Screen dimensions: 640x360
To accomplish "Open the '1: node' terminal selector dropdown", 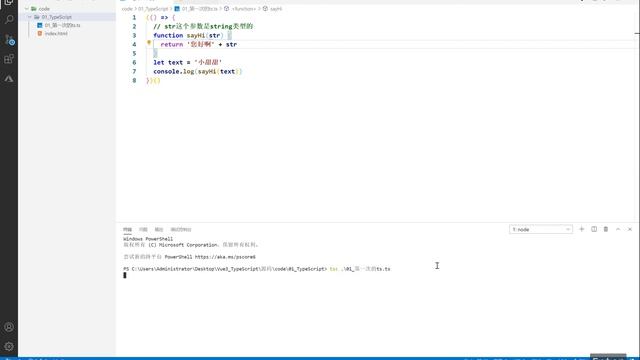I will point(541,229).
